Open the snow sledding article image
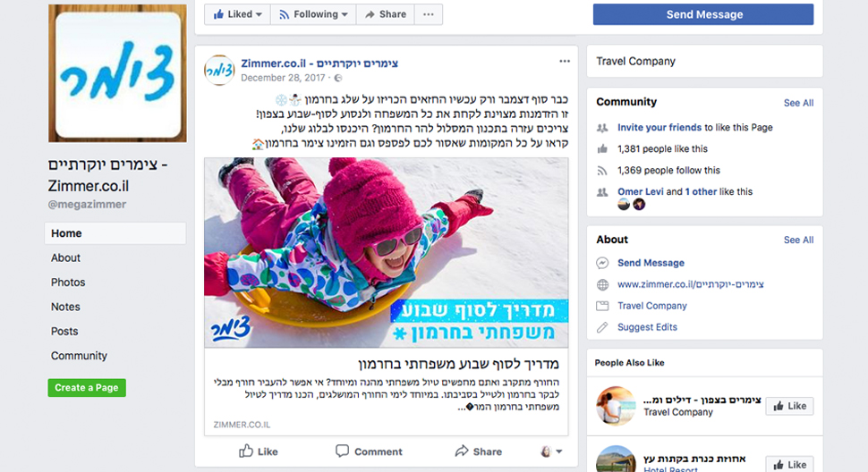Viewport: 868px width, 472px height. [x=386, y=253]
